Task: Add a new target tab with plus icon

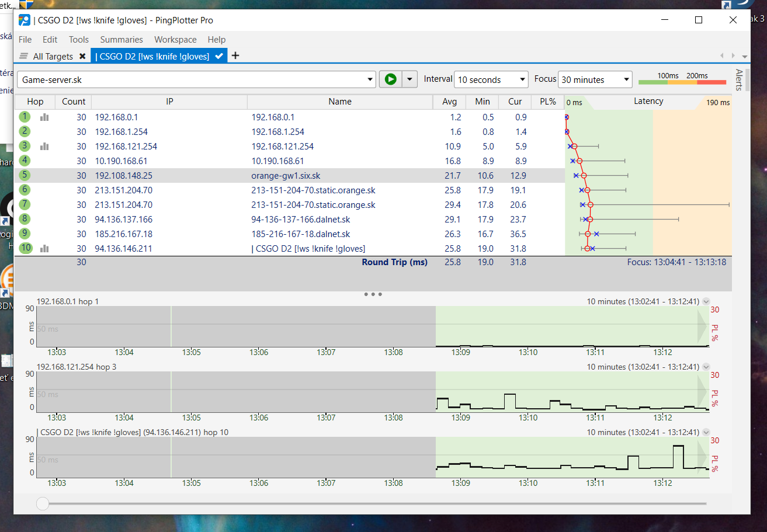Action: pyautogui.click(x=235, y=55)
